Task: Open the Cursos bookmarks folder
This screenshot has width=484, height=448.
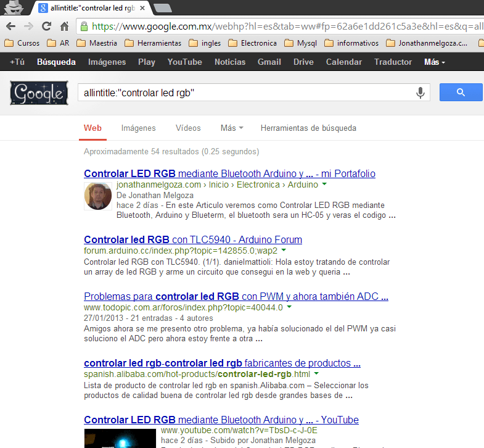Action: 22,43
